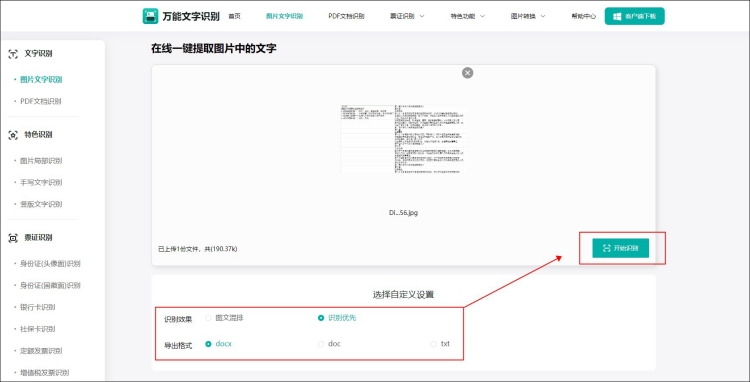This screenshot has width=750, height=382.
Task: Select PDF文档识别 in the sidebar
Action: point(41,101)
